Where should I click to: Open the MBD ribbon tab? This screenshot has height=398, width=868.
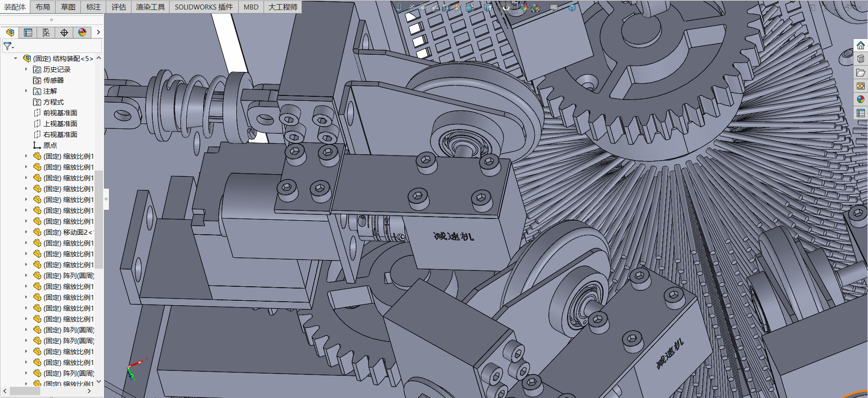(251, 7)
